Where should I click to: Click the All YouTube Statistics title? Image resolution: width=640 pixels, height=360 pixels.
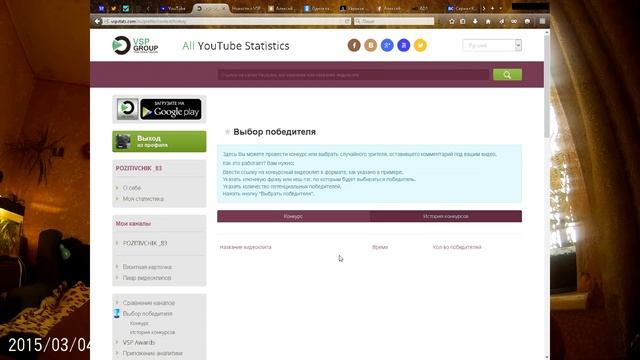pos(236,46)
